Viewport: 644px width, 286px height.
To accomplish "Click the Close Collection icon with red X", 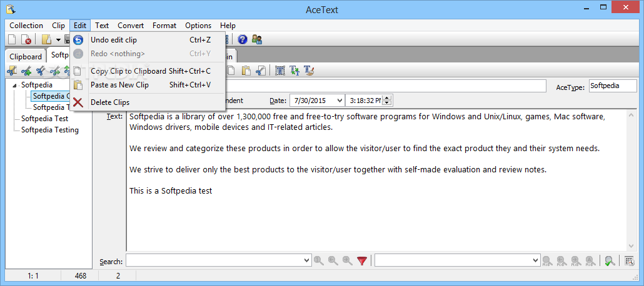I will coord(26,39).
